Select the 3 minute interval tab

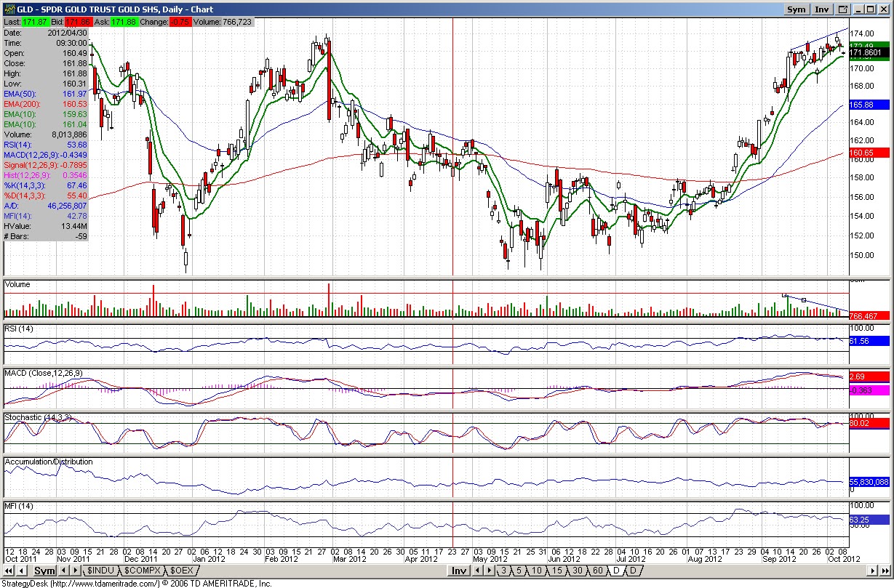[x=503, y=571]
